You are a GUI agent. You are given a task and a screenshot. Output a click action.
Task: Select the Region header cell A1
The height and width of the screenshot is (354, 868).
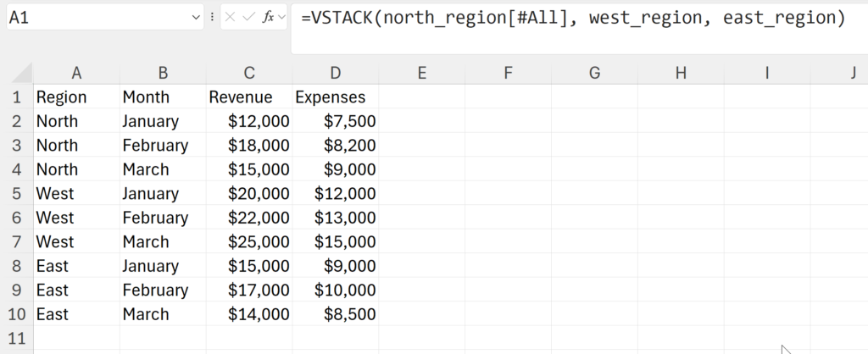pos(76,97)
